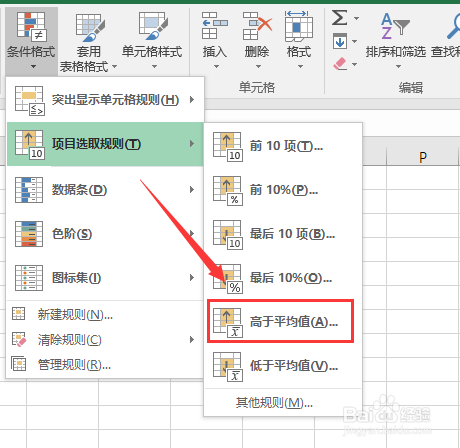Choose 最后 10 项(B)... option

283,234
